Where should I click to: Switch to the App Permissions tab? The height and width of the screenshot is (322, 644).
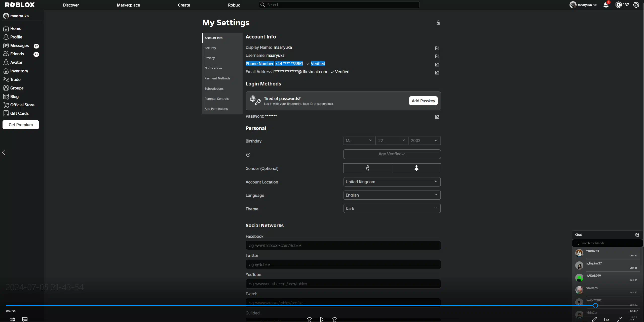pos(222,109)
